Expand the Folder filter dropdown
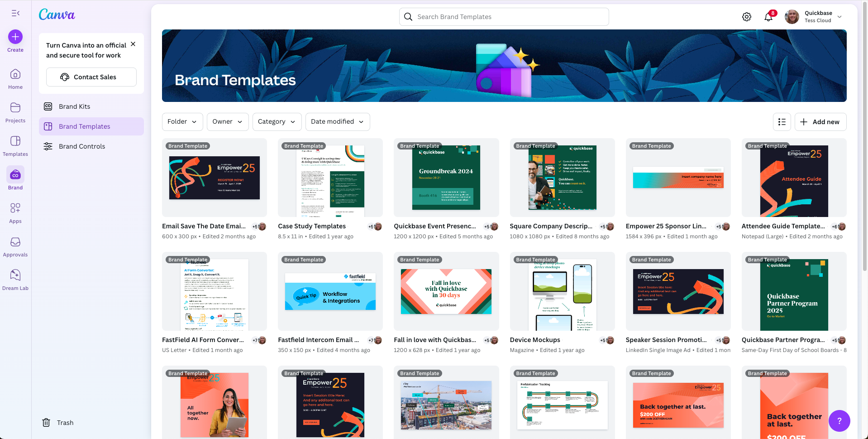The image size is (868, 439). tap(182, 122)
